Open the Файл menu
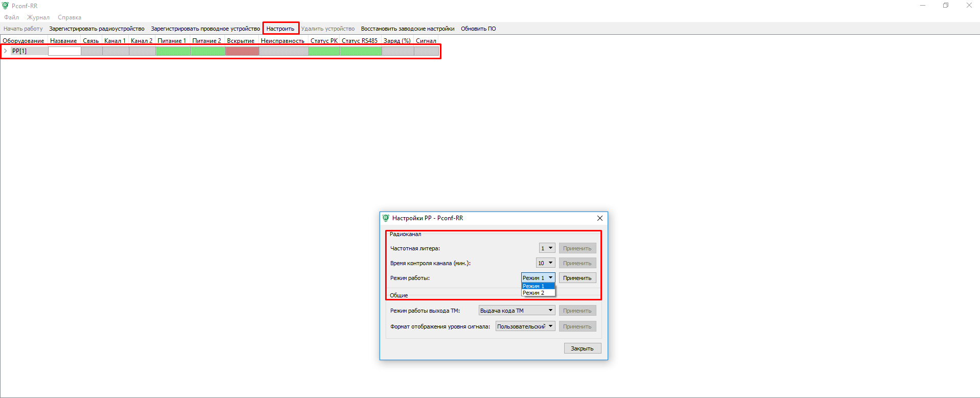 [11, 17]
